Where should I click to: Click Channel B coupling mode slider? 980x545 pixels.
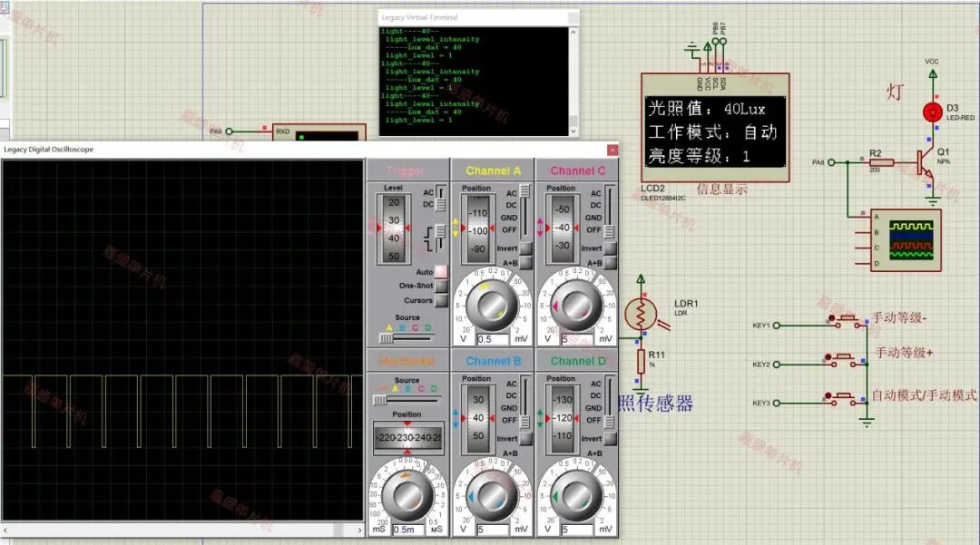coord(525,402)
